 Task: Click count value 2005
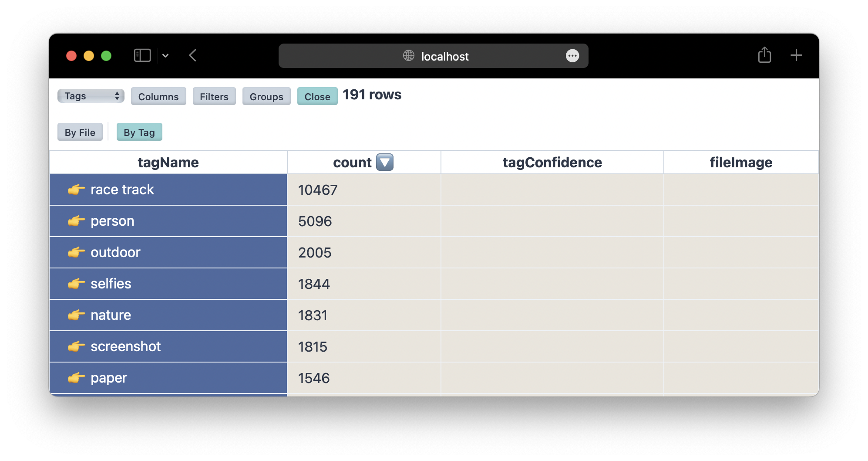pyautogui.click(x=315, y=253)
